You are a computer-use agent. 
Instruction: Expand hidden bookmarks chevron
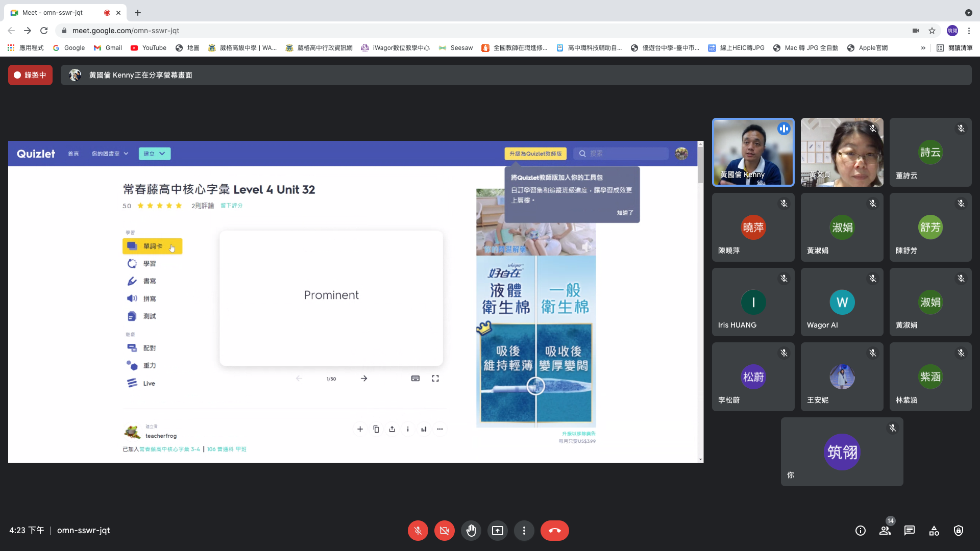923,48
